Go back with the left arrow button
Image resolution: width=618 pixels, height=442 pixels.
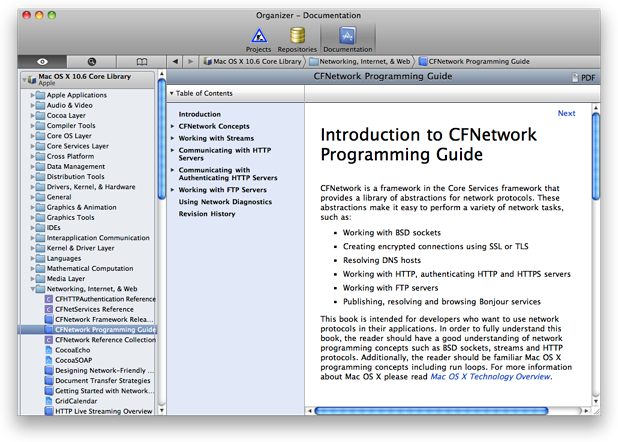click(x=175, y=62)
